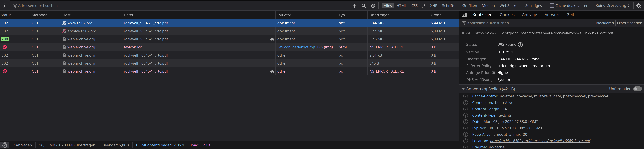Open the request blocking icon
The height and width of the screenshot is (149, 644).
point(373,6)
